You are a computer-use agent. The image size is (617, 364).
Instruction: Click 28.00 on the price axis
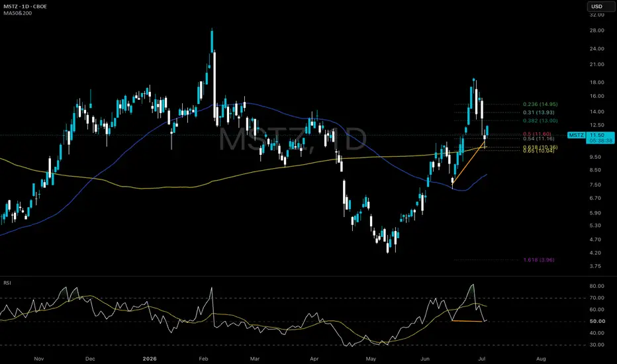tap(597, 30)
